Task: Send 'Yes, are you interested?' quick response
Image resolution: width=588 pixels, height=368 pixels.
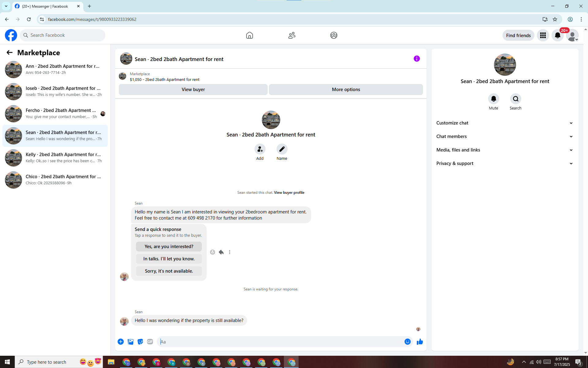Action: (169, 247)
